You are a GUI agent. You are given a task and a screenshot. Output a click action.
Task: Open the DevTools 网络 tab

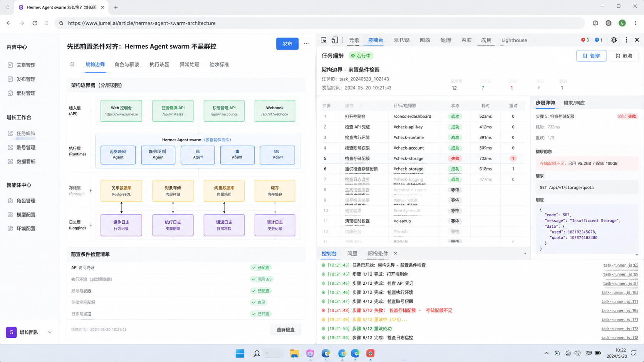[x=425, y=40]
